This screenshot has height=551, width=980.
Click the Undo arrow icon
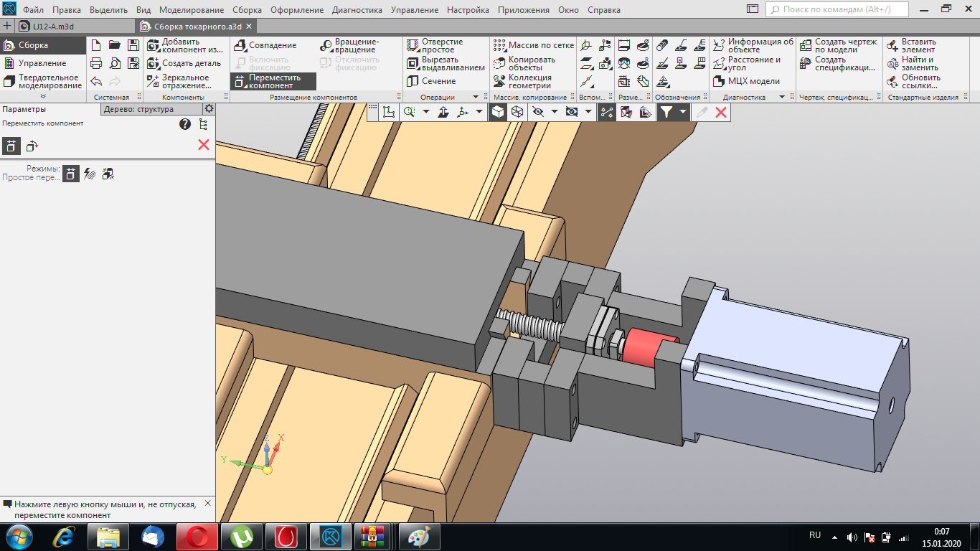pyautogui.click(x=96, y=81)
